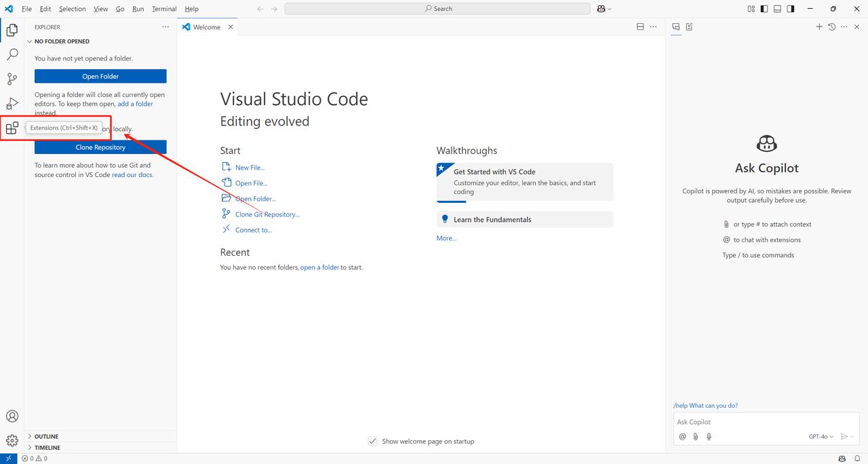The height and width of the screenshot is (464, 868).
Task: Click the New File... link
Action: (250, 168)
